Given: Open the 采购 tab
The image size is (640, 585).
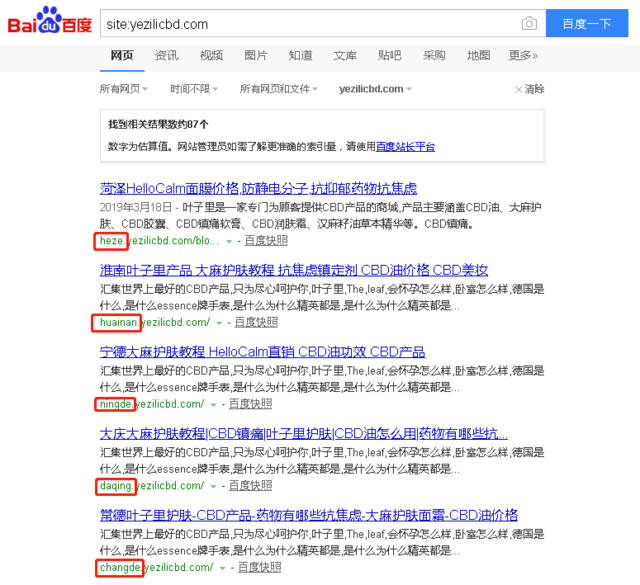Looking at the screenshot, I should coord(434,55).
